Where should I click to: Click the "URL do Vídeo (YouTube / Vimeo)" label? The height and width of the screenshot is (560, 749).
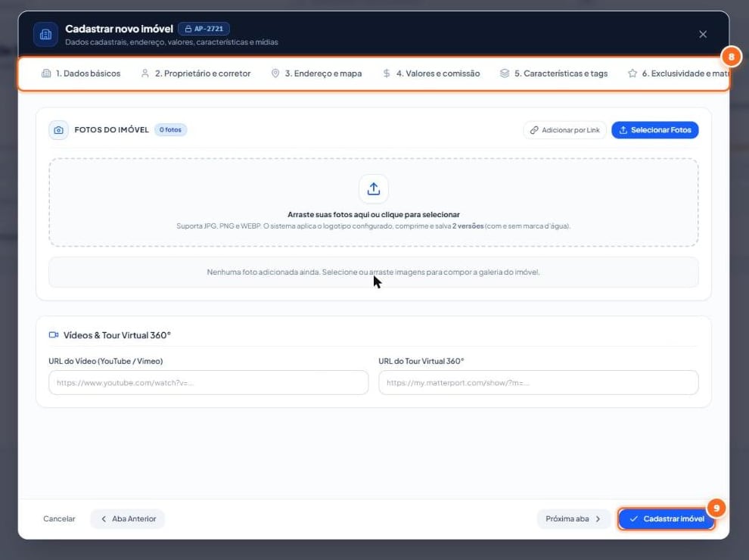point(106,361)
